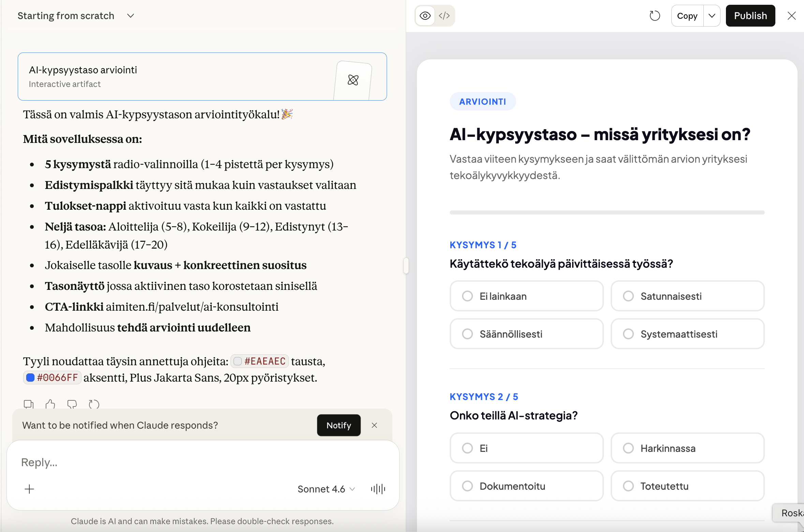This screenshot has height=532, width=804.
Task: Publish the artifact
Action: 750,15
